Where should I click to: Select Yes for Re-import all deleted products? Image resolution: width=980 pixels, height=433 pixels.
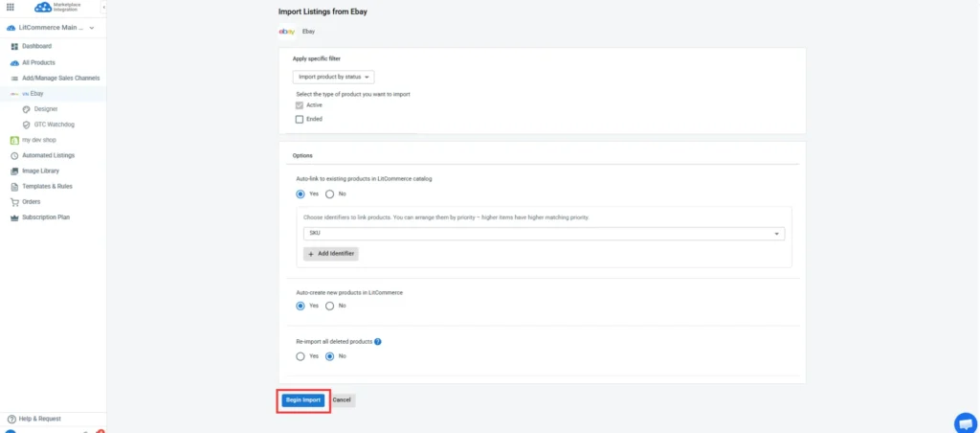[301, 356]
